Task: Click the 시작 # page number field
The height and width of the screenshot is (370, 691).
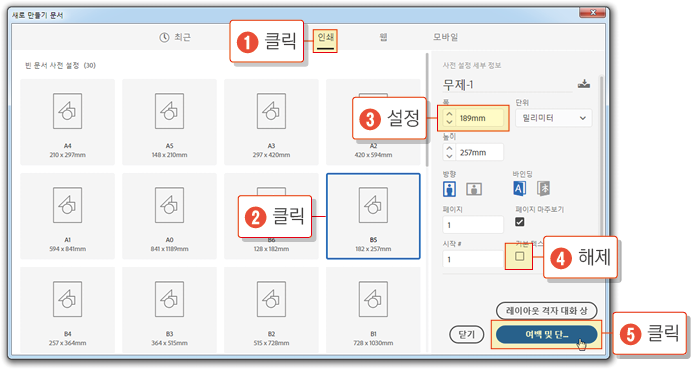Action: click(x=474, y=259)
